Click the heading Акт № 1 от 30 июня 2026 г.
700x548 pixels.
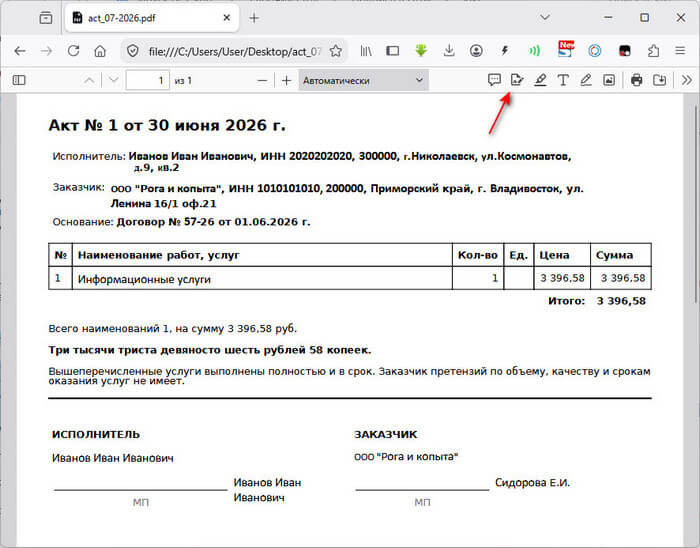tap(167, 125)
